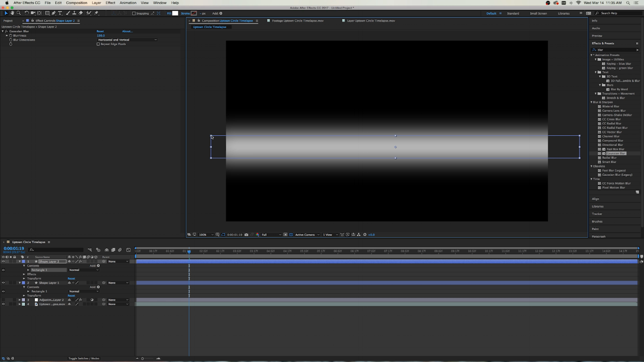Open composition mini-flowchart in timeline
Screen dimensions: 644x362
pos(90,250)
